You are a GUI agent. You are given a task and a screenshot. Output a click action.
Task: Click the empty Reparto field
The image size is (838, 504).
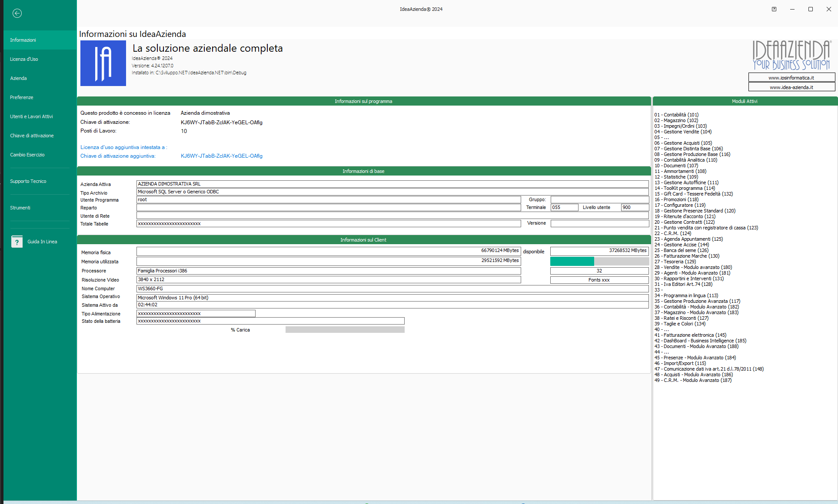(329, 208)
